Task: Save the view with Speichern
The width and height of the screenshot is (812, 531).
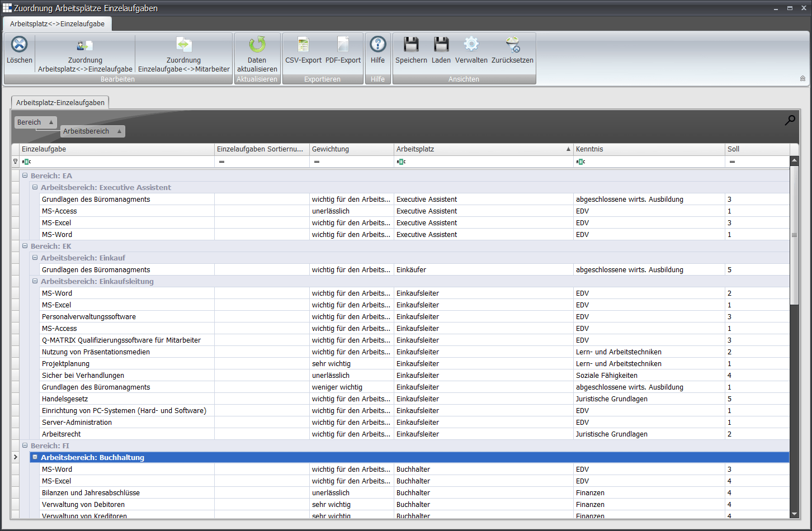Action: (411, 45)
